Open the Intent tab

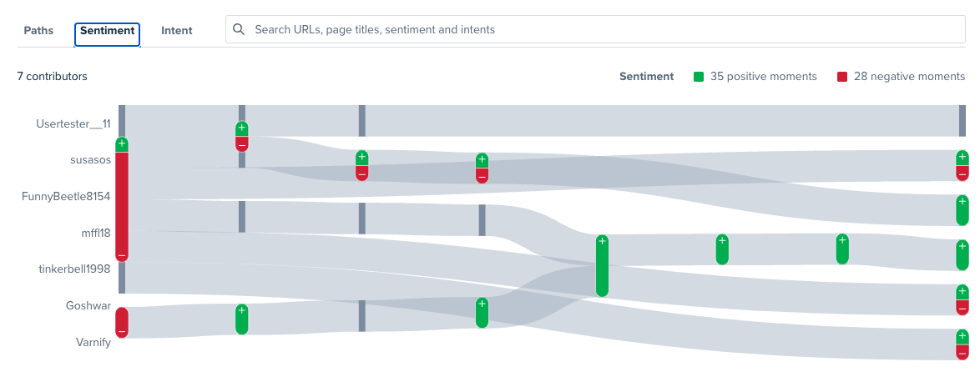coord(177,31)
